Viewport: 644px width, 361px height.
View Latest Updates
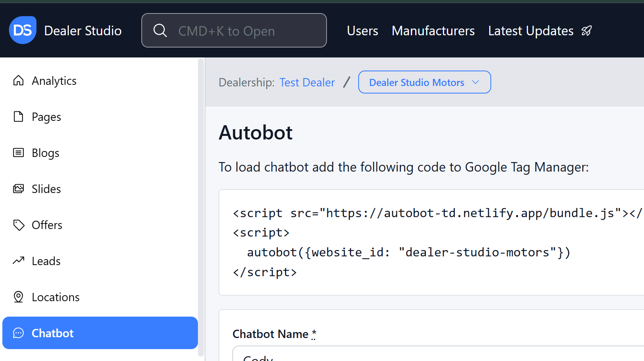click(x=530, y=31)
